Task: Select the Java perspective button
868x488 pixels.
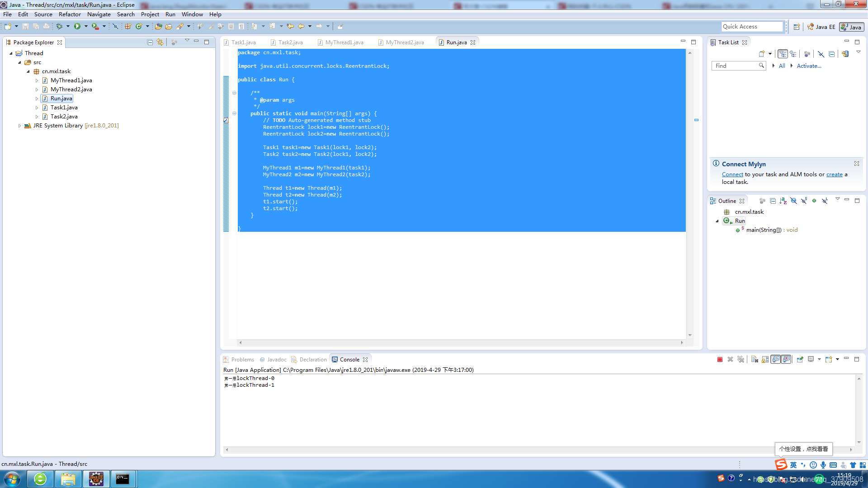Action: tap(851, 27)
